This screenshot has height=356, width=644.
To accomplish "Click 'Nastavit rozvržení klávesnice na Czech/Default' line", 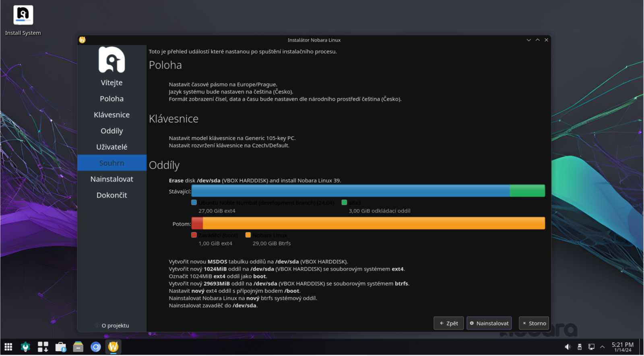I will pyautogui.click(x=229, y=146).
